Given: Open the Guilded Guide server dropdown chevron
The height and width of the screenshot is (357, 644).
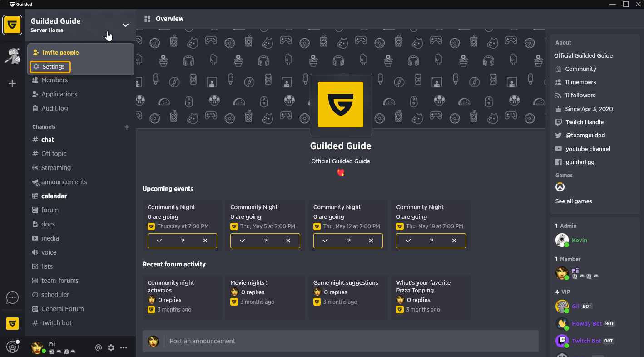Looking at the screenshot, I should 126,25.
